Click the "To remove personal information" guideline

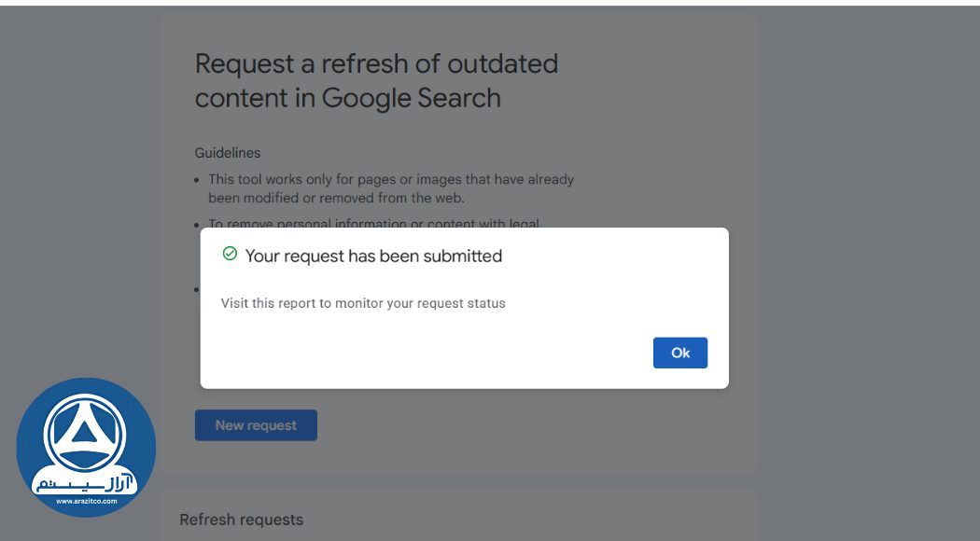tap(373, 223)
